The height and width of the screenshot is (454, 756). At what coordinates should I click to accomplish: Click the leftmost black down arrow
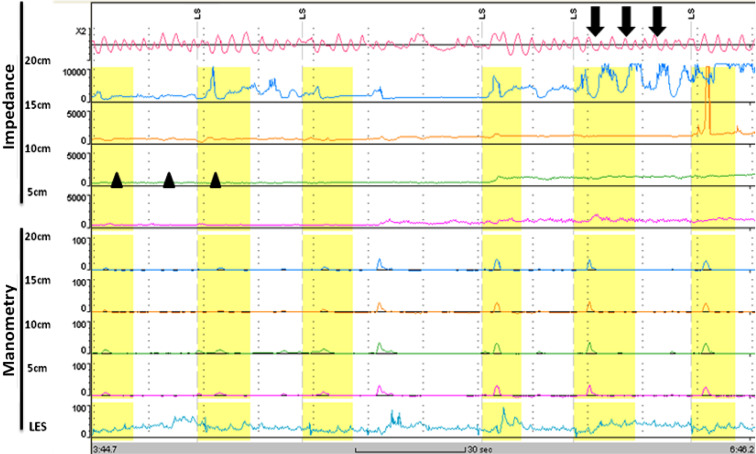pos(594,20)
